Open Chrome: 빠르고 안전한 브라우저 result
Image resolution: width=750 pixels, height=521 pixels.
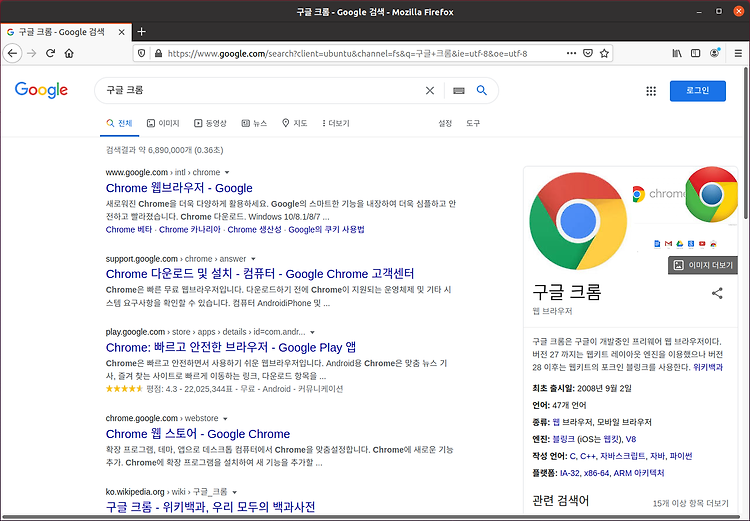pos(231,347)
